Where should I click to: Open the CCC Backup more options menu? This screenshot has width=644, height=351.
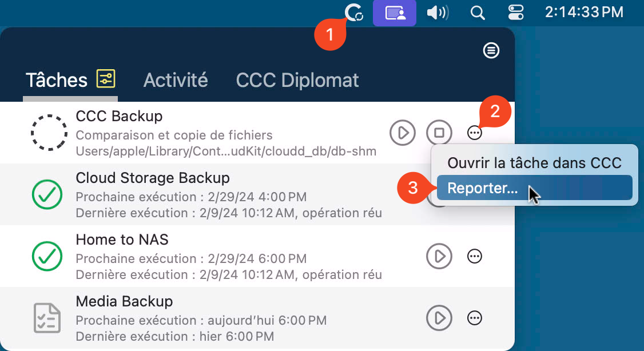click(x=474, y=133)
